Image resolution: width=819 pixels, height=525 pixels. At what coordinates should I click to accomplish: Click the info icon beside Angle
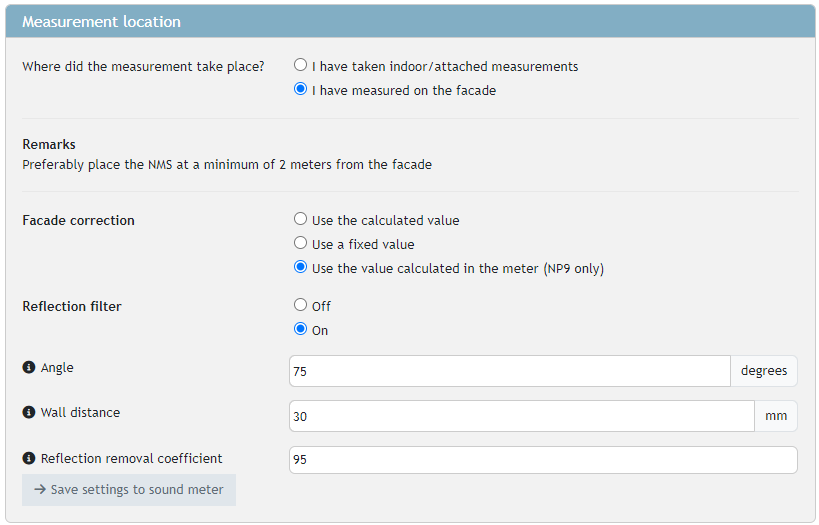[x=28, y=368]
